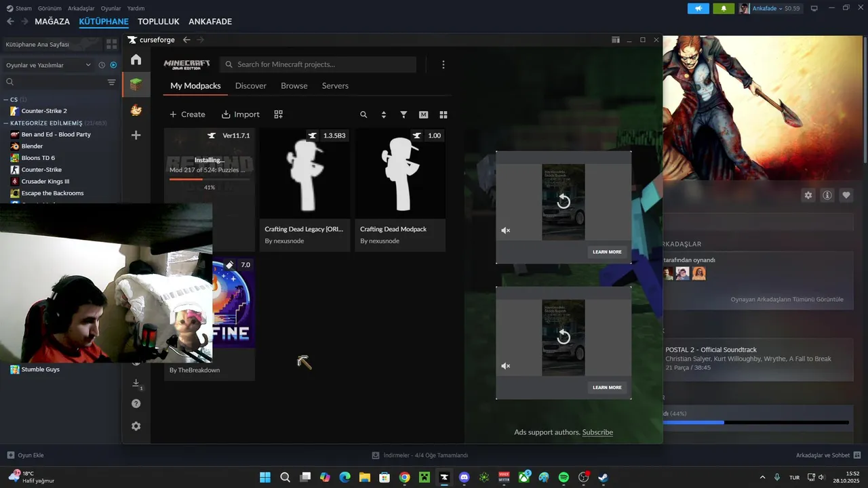868x488 pixels.
Task: Open CurseForge help question mark icon
Action: coord(136,404)
